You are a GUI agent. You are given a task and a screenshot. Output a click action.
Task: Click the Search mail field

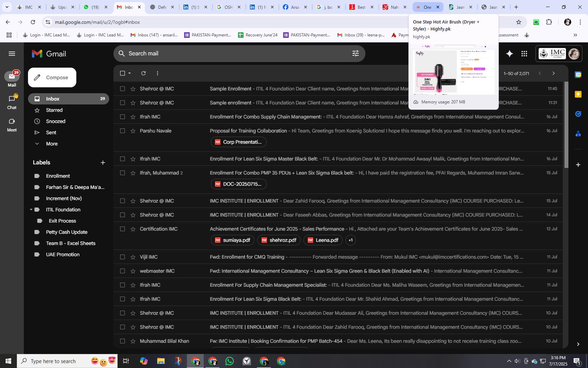point(239,53)
